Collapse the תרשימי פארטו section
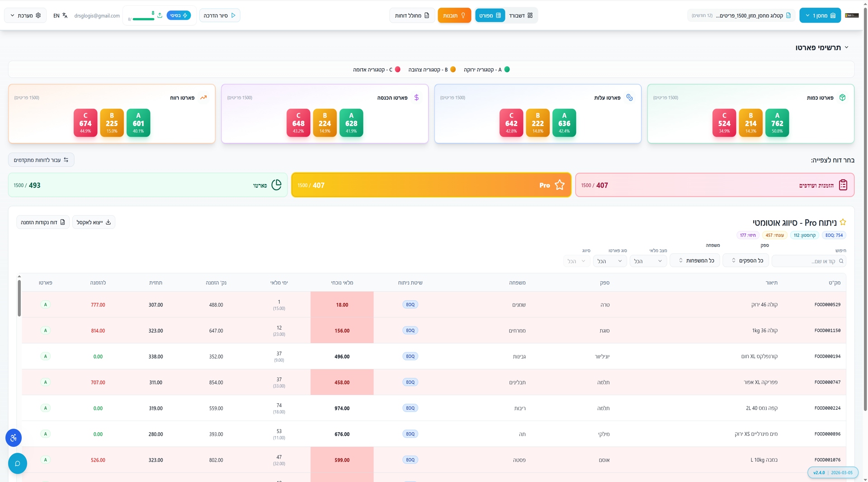868x482 pixels. [x=846, y=47]
